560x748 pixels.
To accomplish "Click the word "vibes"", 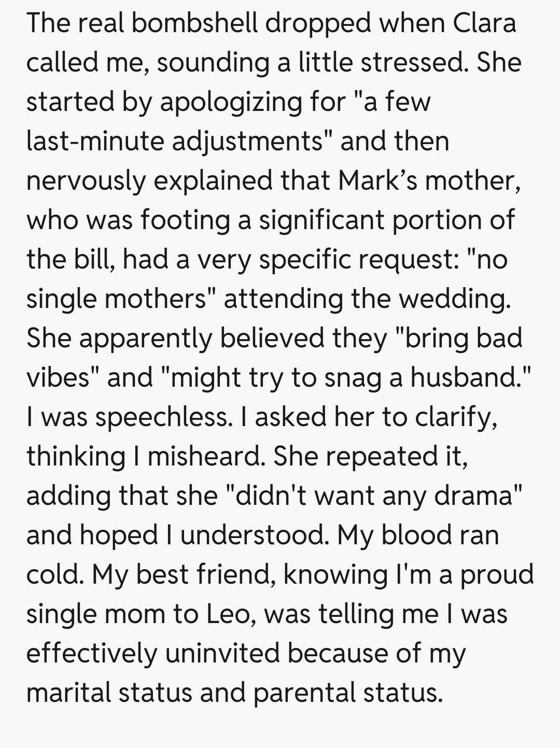I will [59, 377].
